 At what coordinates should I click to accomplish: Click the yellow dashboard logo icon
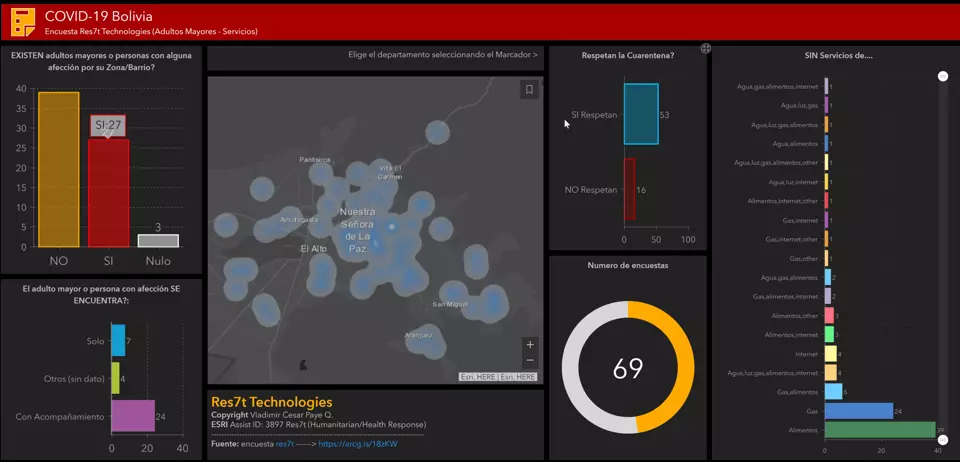(23, 21)
